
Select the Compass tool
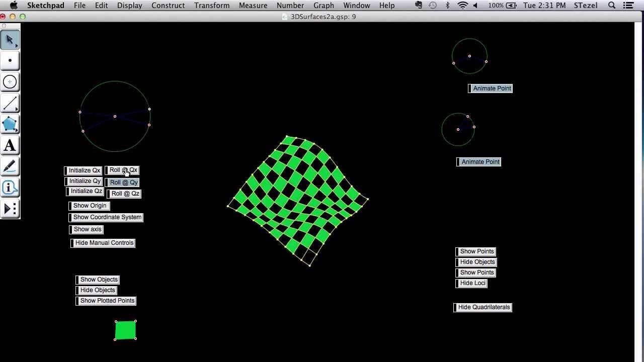click(10, 81)
